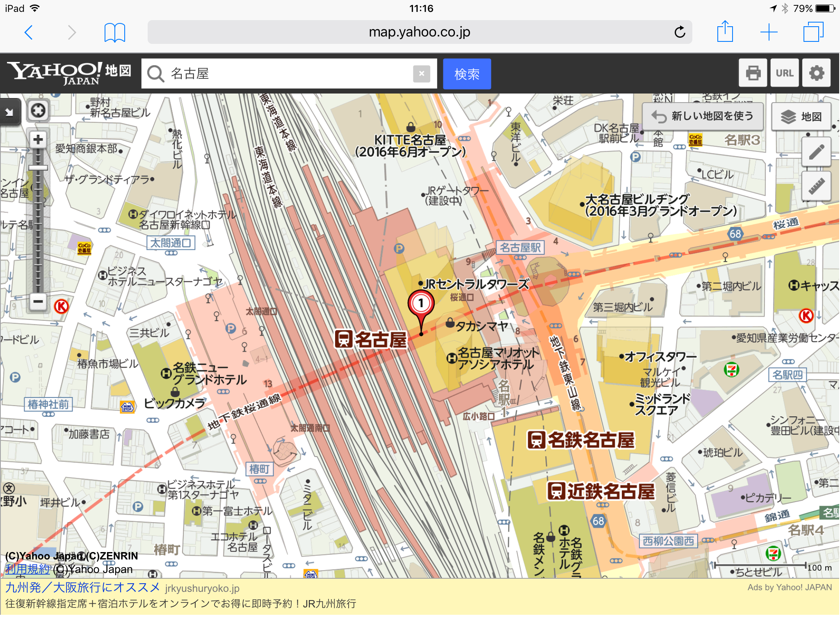Click route 68 shield near 桜通

[735, 234]
